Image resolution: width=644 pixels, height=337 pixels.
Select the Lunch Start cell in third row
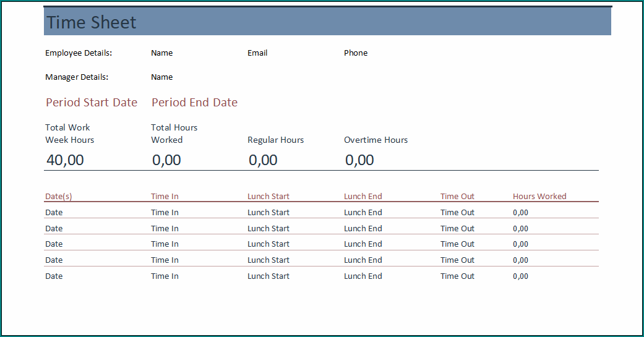(x=268, y=244)
